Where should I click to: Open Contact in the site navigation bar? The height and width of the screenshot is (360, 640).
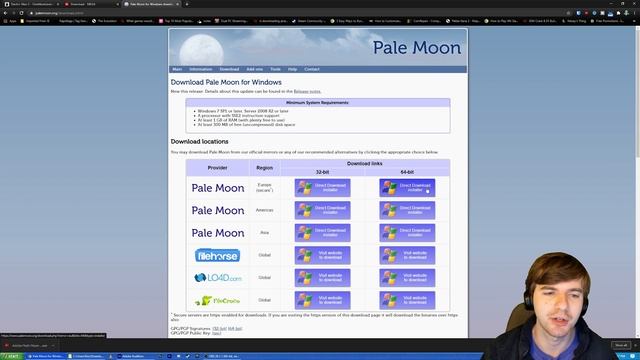312,69
